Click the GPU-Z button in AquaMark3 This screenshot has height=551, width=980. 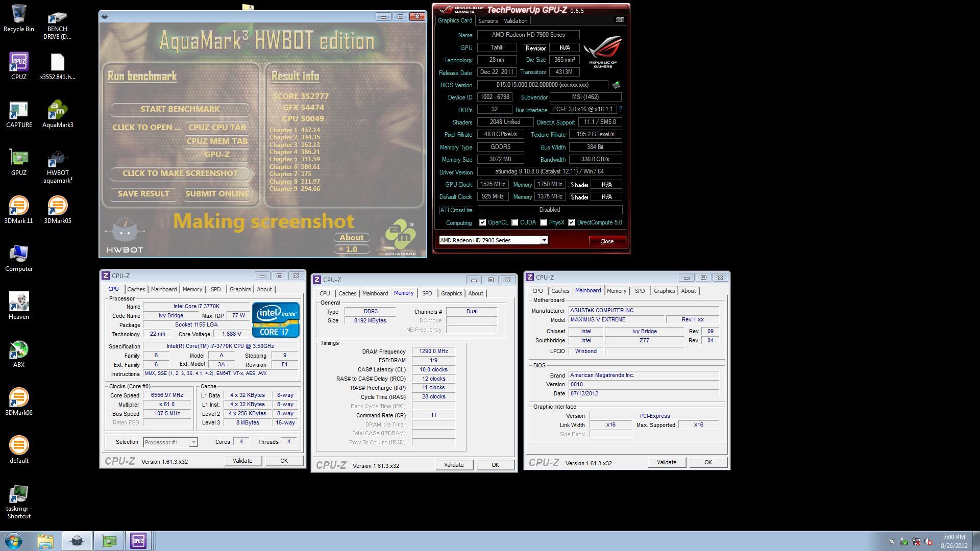coord(217,155)
